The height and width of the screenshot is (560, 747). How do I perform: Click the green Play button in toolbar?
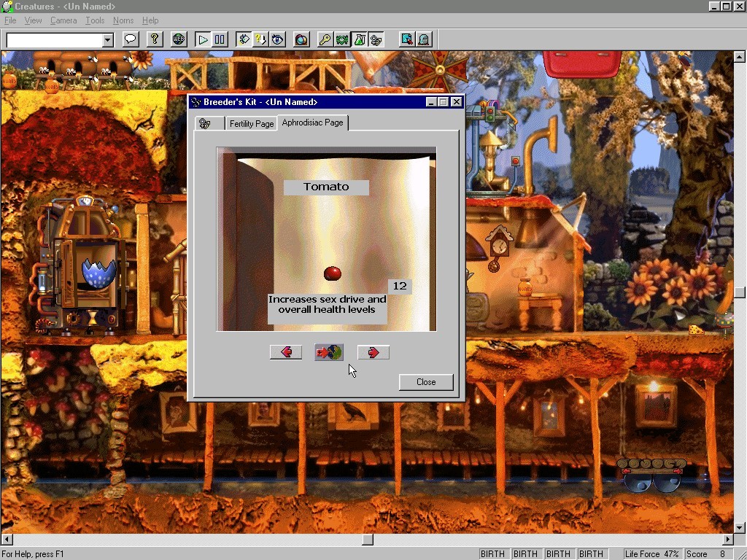point(203,39)
